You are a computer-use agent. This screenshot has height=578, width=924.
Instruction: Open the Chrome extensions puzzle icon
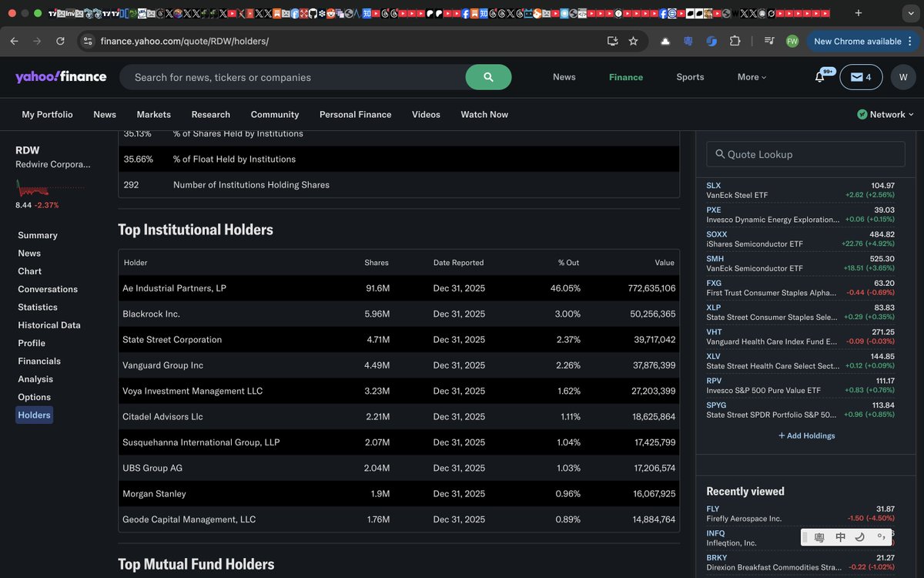pyautogui.click(x=735, y=41)
